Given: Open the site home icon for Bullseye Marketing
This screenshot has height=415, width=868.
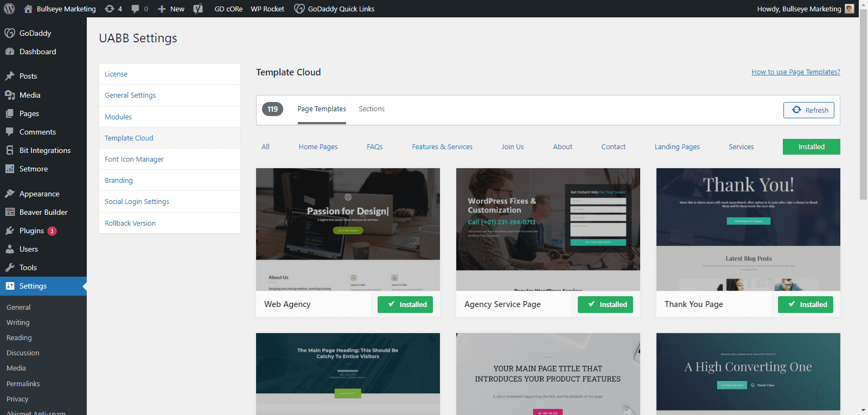Looking at the screenshot, I should tap(28, 9).
